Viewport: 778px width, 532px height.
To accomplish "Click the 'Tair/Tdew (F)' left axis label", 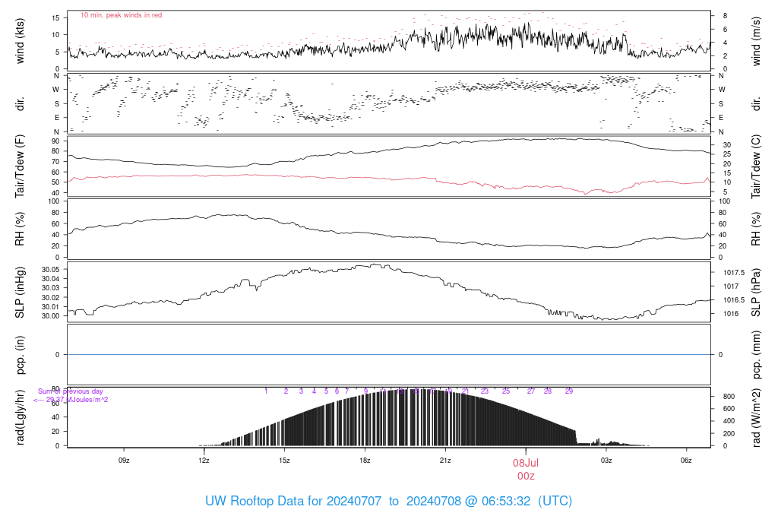I will (x=20, y=166).
